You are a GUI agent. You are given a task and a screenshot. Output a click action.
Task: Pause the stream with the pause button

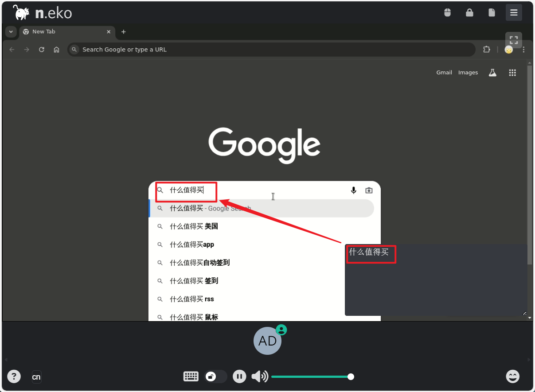239,376
